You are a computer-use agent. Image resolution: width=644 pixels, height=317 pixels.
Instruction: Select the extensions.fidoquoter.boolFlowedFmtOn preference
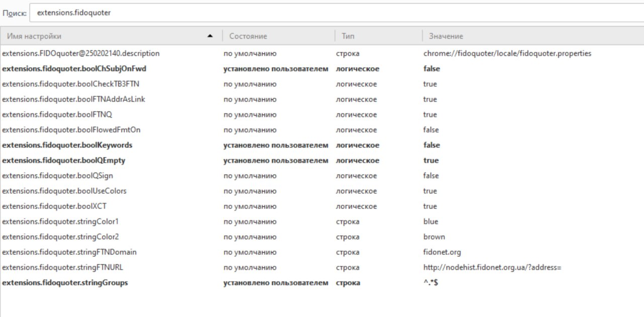pyautogui.click(x=71, y=130)
